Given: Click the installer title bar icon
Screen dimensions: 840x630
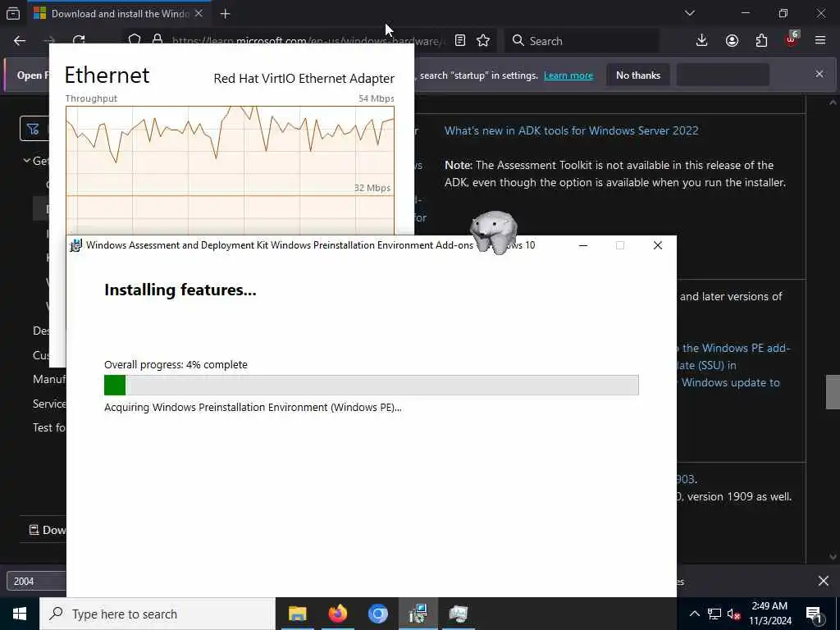Looking at the screenshot, I should coord(76,245).
